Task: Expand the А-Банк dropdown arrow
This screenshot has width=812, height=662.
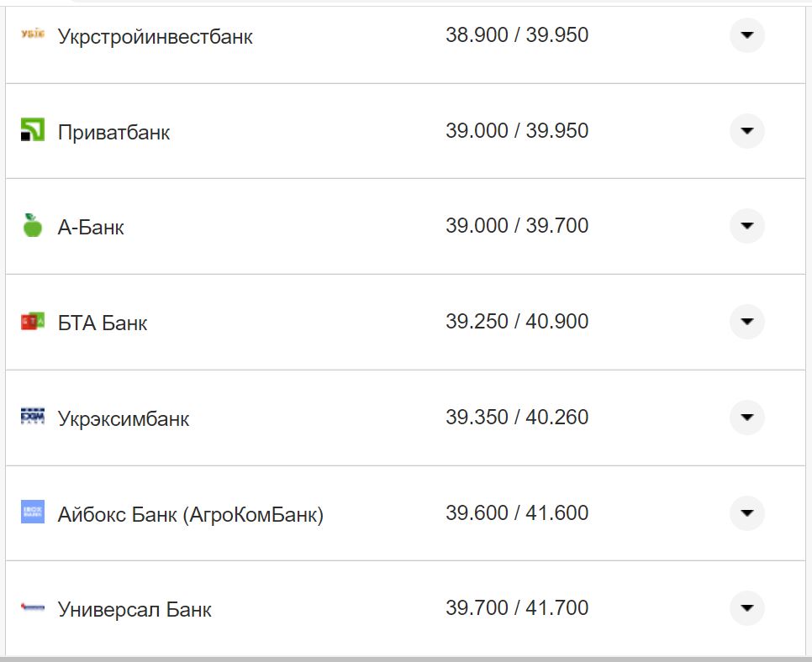Action: pyautogui.click(x=746, y=226)
